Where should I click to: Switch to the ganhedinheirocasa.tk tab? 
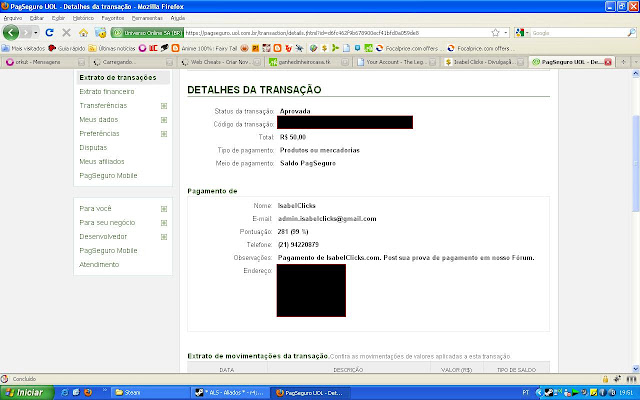[307, 62]
